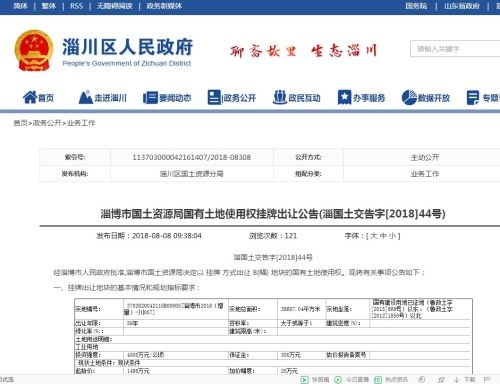Viewport: 500px width, 384px height.
Task: Click the 淄国土交告字[2018]44号 subtitle
Action: (x=273, y=257)
